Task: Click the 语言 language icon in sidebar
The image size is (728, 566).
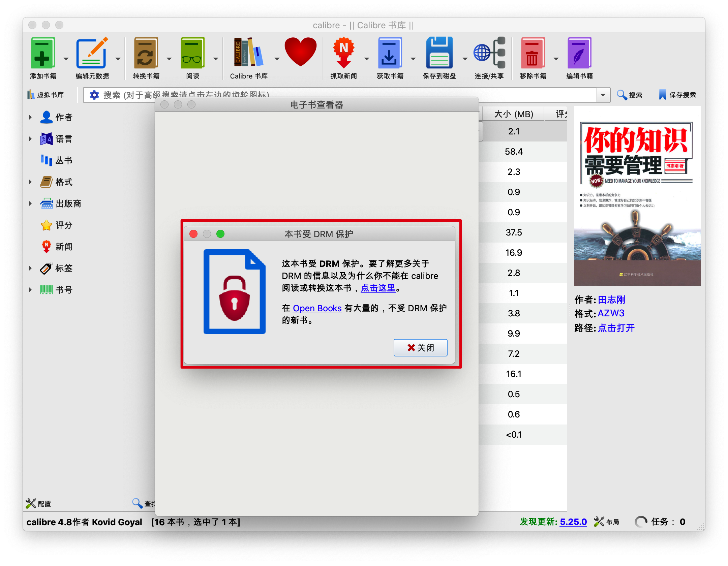Action: click(46, 139)
